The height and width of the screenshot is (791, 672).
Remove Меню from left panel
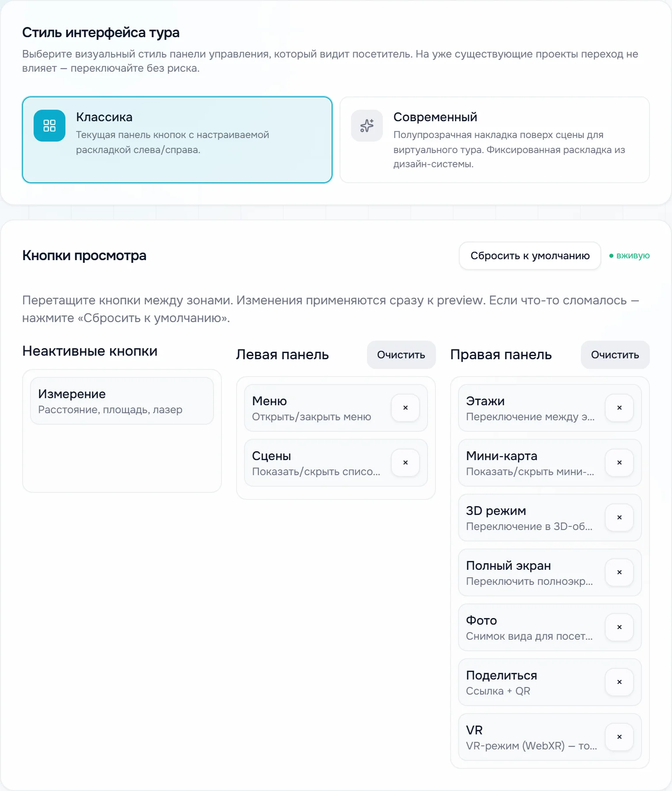pos(405,408)
